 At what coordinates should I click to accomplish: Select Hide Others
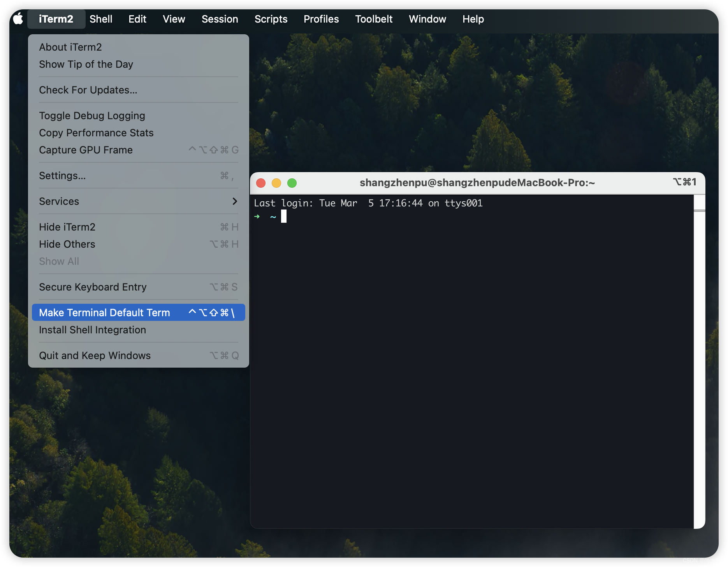pyautogui.click(x=67, y=244)
